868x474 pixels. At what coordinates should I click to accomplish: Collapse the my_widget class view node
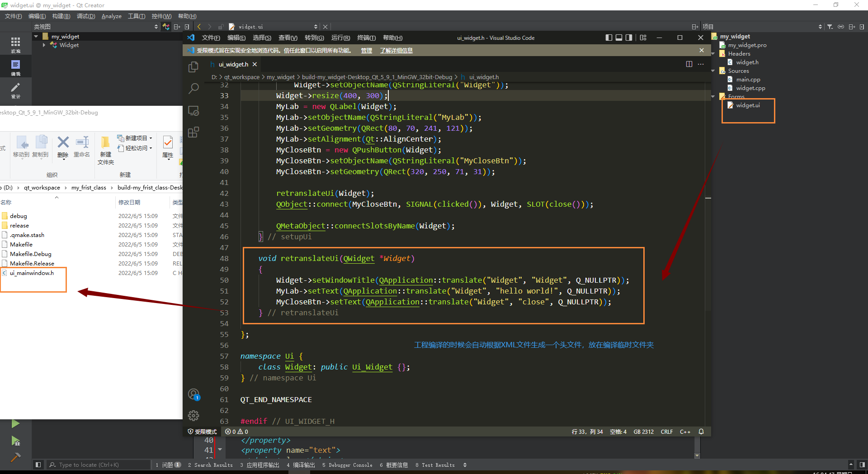(36, 37)
